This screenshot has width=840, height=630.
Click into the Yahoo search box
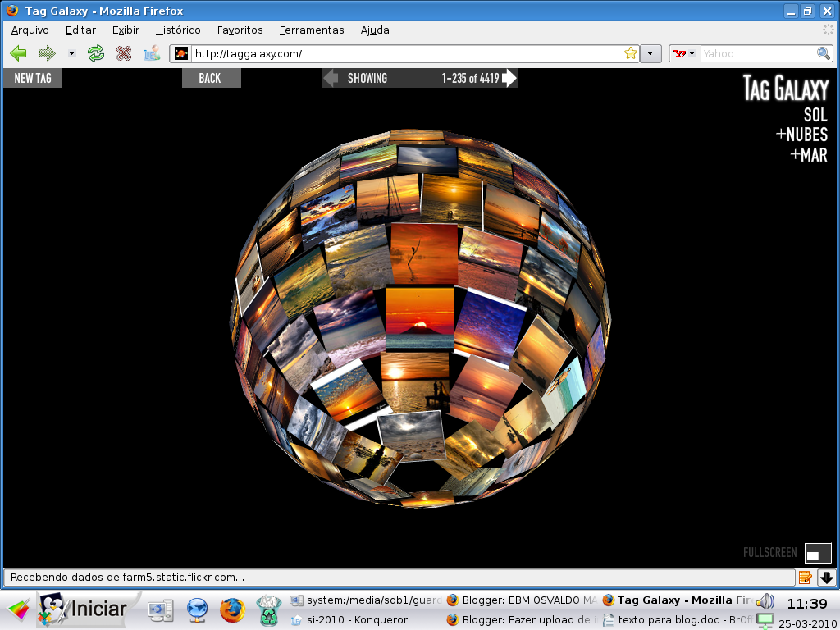pos(758,53)
